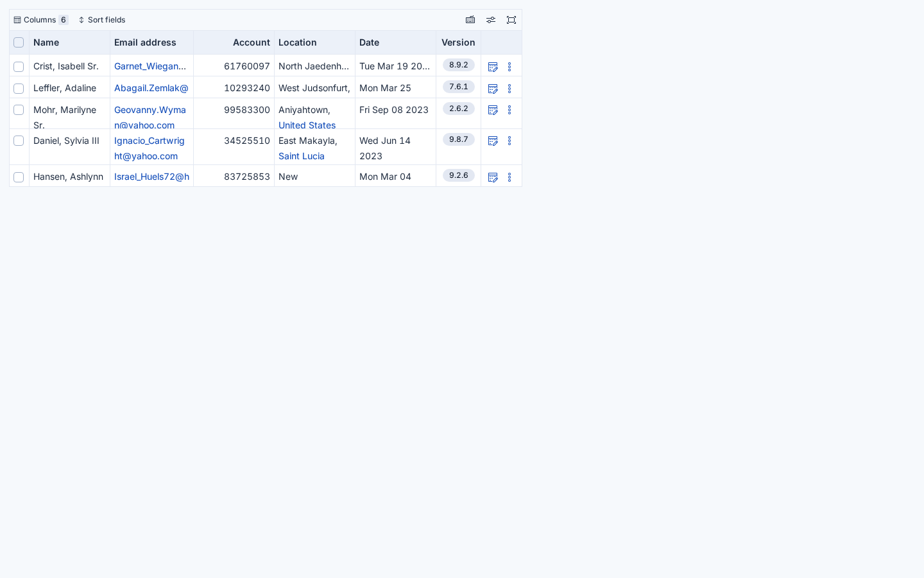This screenshot has height=578, width=924.
Task: Open more actions for Crist, Isabell Sr.
Action: 509,67
